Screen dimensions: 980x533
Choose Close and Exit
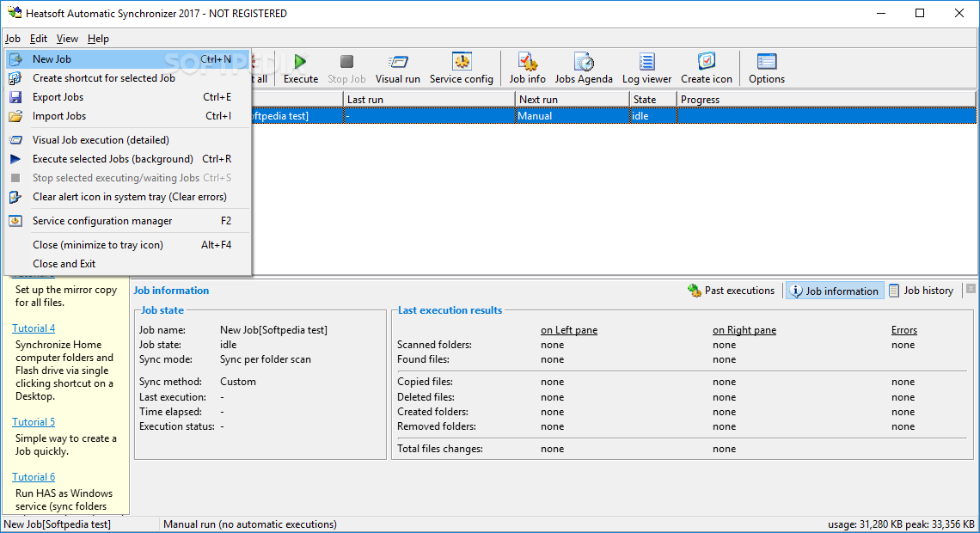pyautogui.click(x=127, y=264)
